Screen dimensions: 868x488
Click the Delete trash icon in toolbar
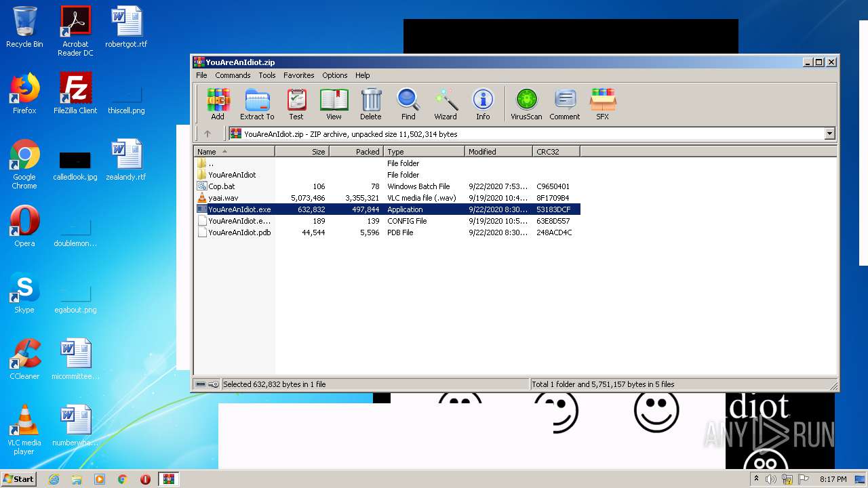click(371, 104)
